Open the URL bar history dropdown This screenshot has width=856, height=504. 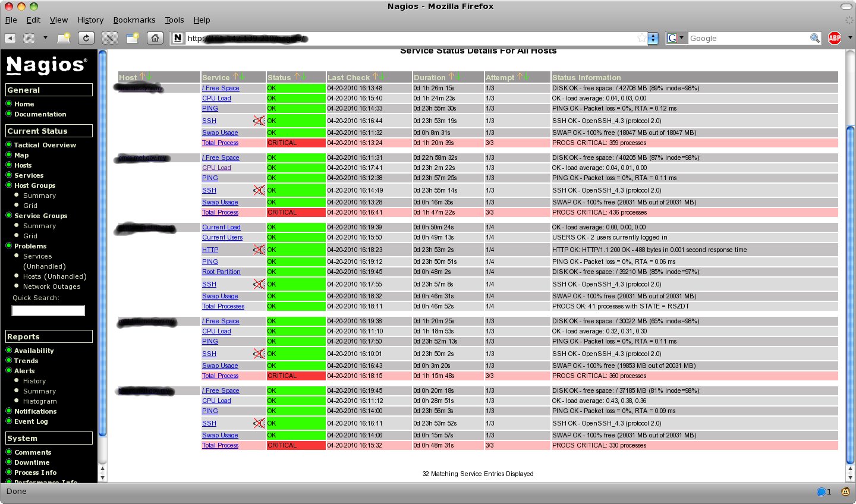click(x=653, y=38)
